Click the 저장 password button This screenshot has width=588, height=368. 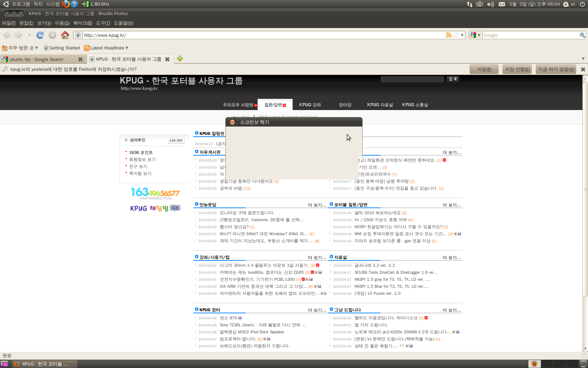tap(484, 69)
